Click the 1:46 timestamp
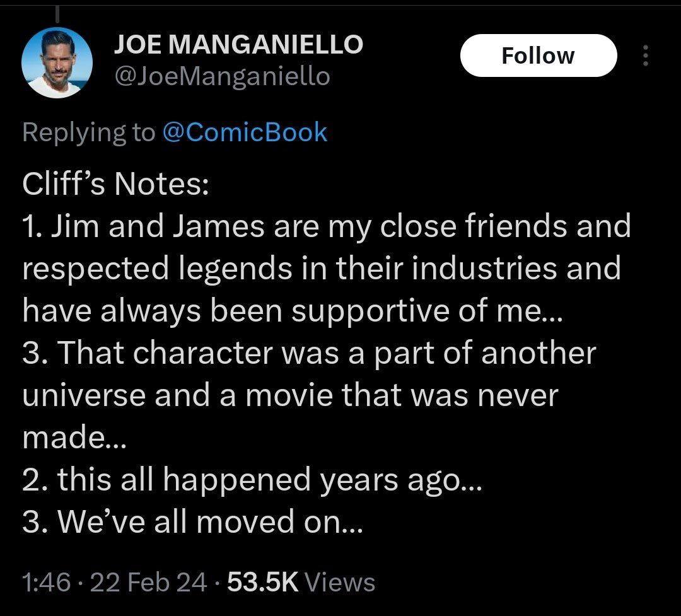The width and height of the screenshot is (681, 616). pyautogui.click(x=45, y=581)
